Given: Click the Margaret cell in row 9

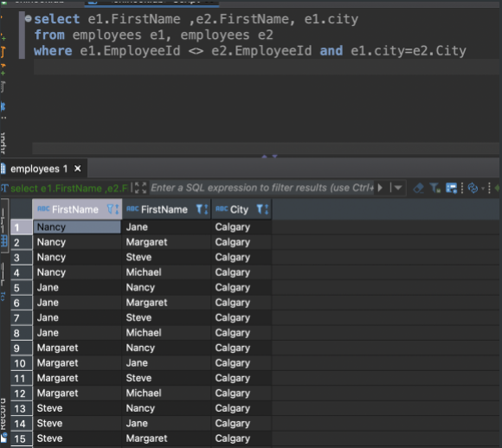Looking at the screenshot, I should click(77, 348).
